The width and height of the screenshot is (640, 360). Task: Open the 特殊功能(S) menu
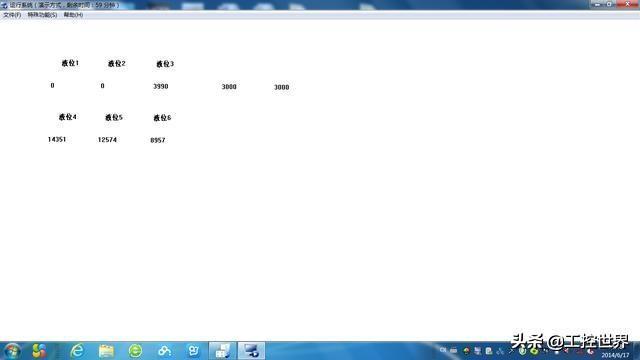42,15
